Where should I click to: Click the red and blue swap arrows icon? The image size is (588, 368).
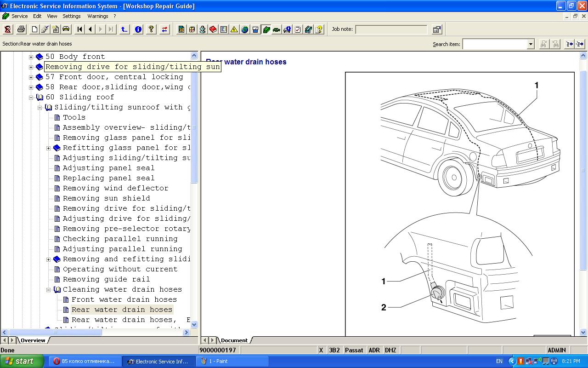tap(164, 29)
